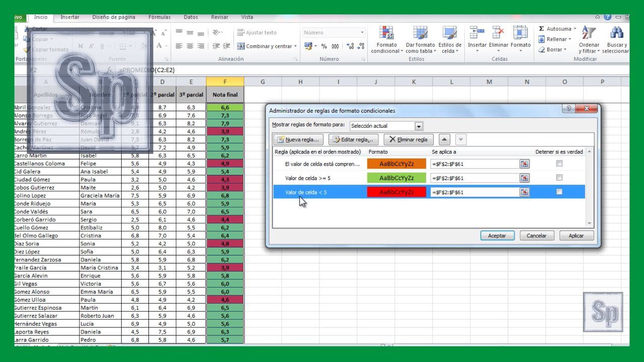Open the Número format dropdown
This screenshot has height=362, width=644.
click(x=362, y=32)
